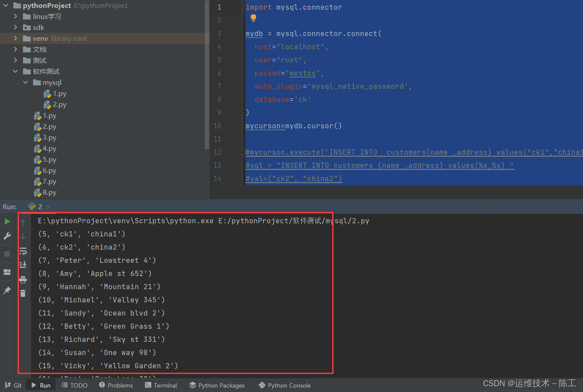
Task: Click console row (10, 'Michael', 'Valley 345')
Action: (102, 300)
